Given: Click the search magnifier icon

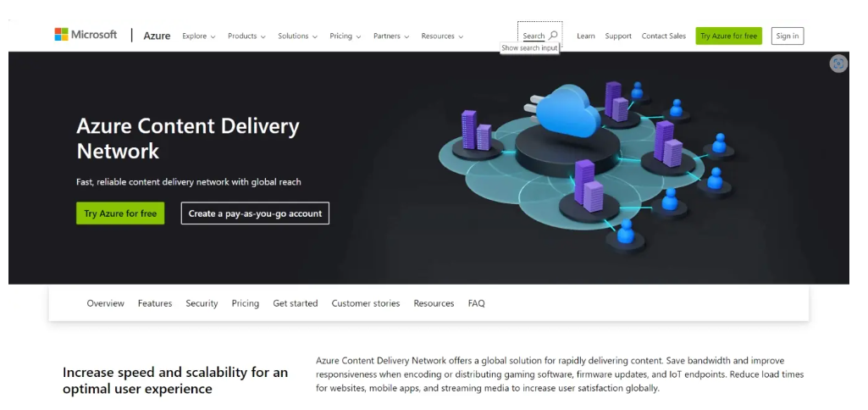Looking at the screenshot, I should click(553, 36).
